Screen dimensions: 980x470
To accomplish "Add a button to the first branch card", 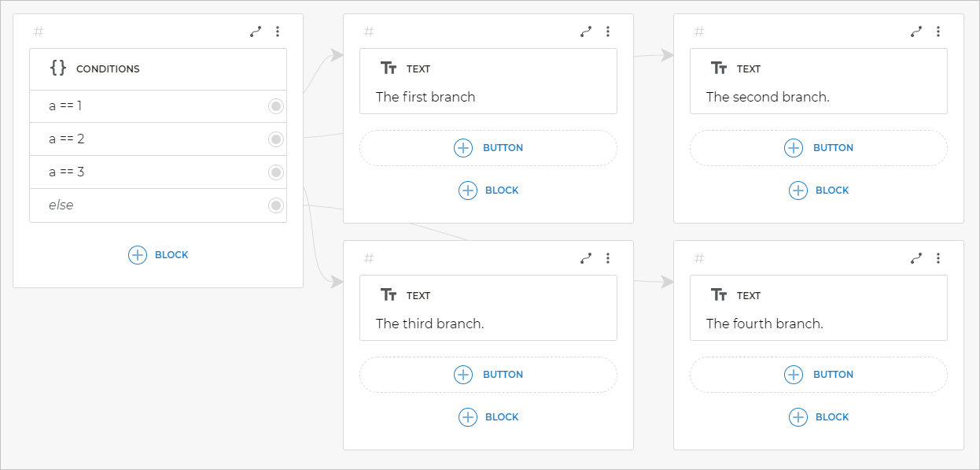I will click(x=488, y=148).
